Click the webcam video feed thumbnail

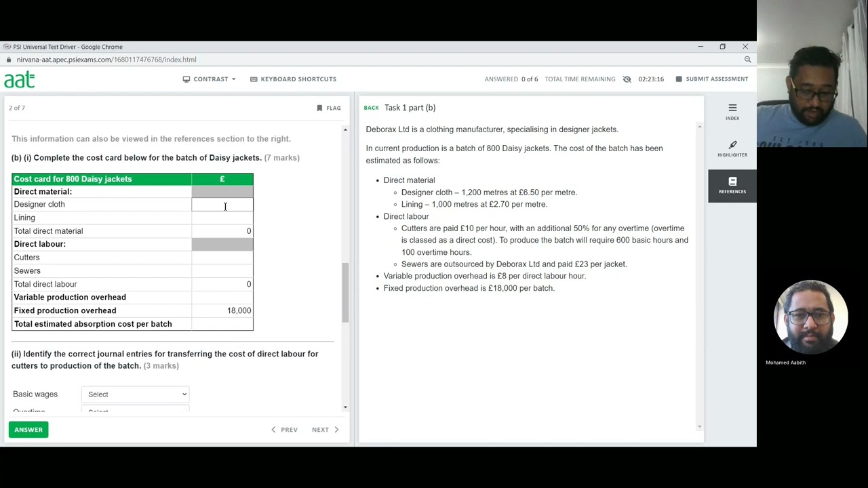[812, 73]
